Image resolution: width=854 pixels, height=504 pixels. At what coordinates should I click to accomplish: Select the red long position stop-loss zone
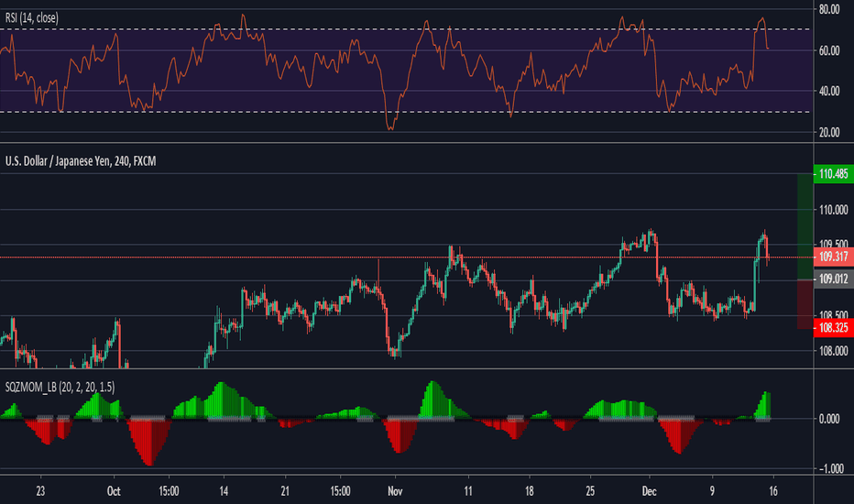tap(805, 304)
